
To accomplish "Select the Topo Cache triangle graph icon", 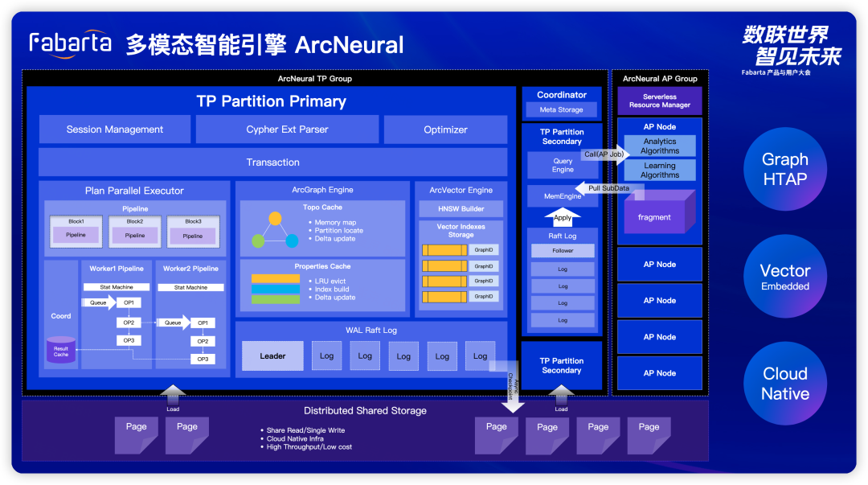I will click(x=275, y=229).
